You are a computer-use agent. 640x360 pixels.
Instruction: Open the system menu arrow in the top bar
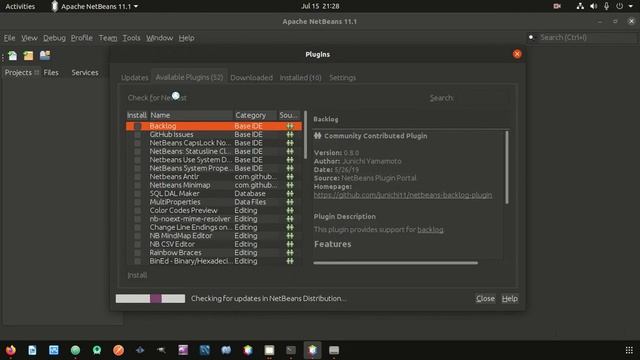pos(631,6)
